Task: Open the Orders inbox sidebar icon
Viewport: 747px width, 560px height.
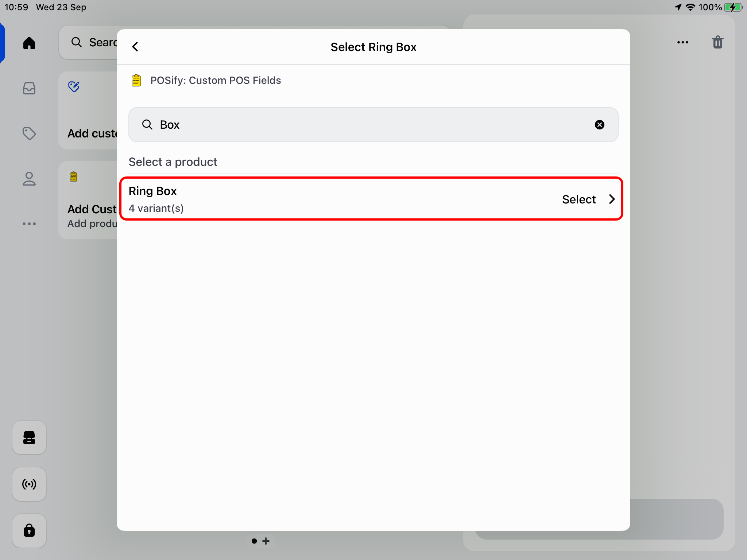Action: point(29,88)
